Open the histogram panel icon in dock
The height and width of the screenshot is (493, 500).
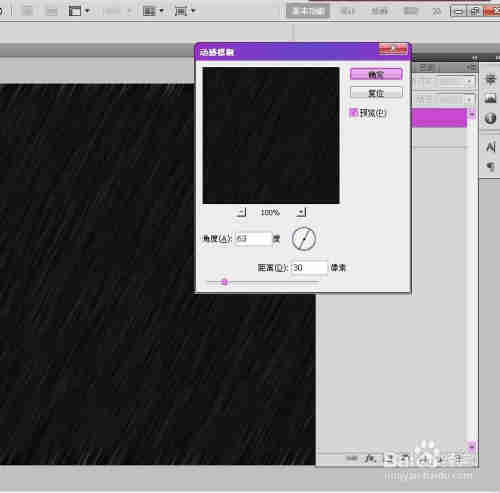point(490,98)
